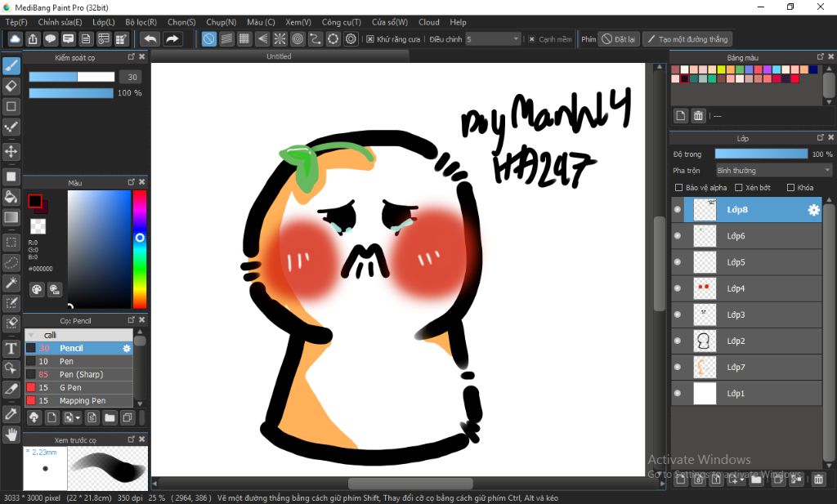Viewport: 837px width, 504px height.
Task: Undock the Lớp layers panel
Action: 821,137
